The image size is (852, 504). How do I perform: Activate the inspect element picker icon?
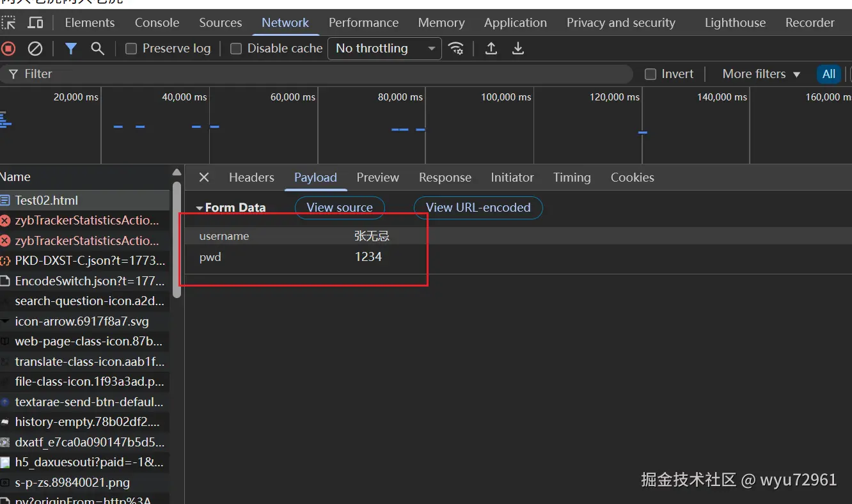(x=8, y=23)
